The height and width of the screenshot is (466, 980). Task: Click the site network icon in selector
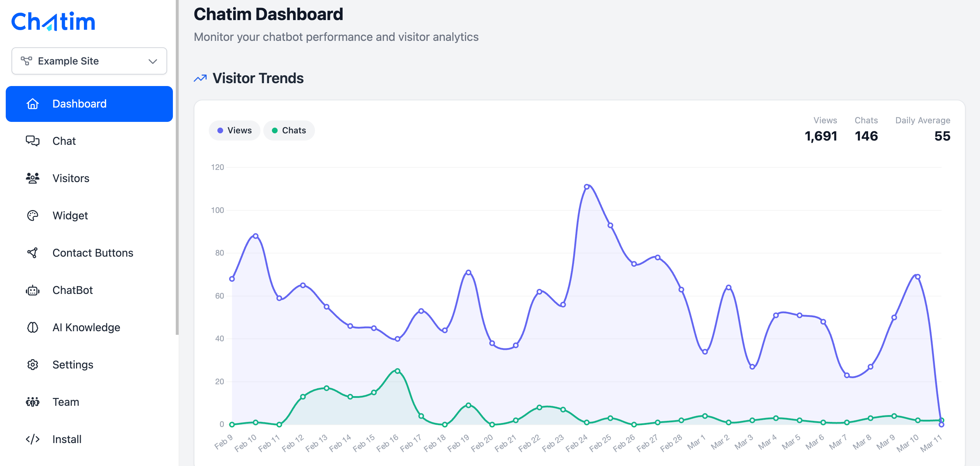(x=26, y=61)
